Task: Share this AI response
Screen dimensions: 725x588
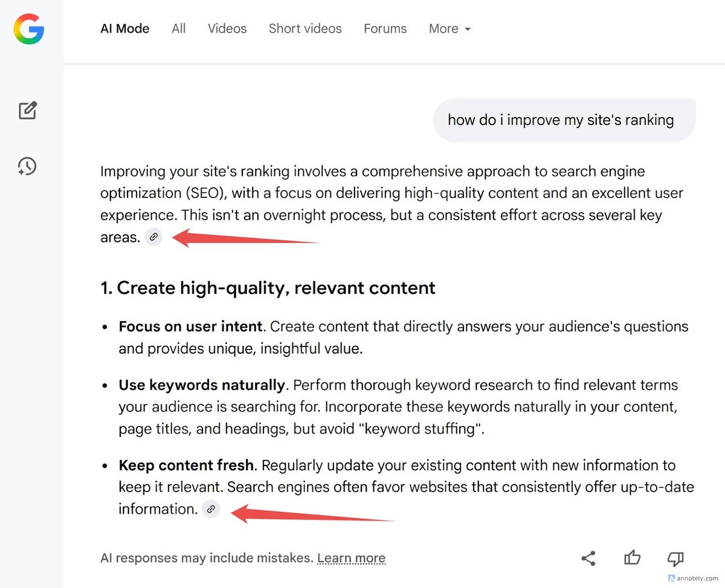Action: [588, 558]
